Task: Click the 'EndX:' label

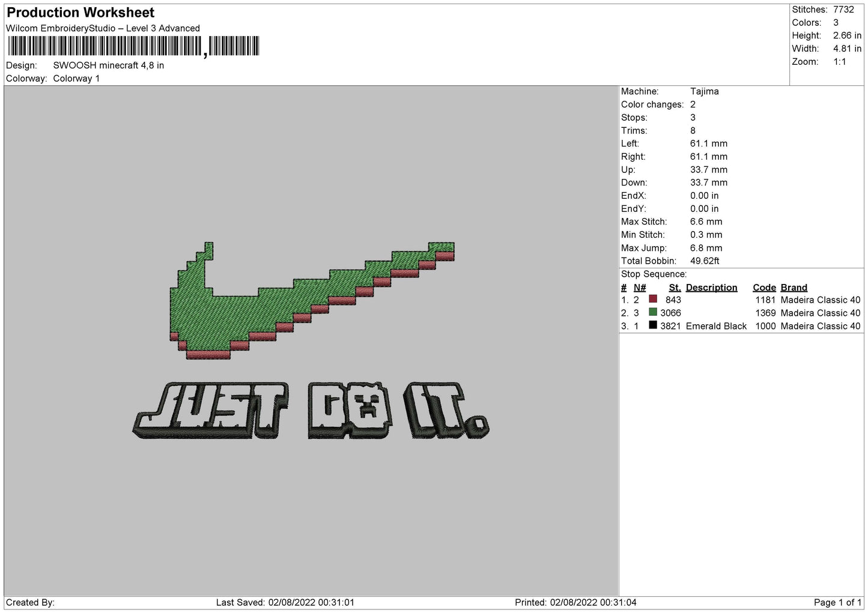Action: click(634, 196)
